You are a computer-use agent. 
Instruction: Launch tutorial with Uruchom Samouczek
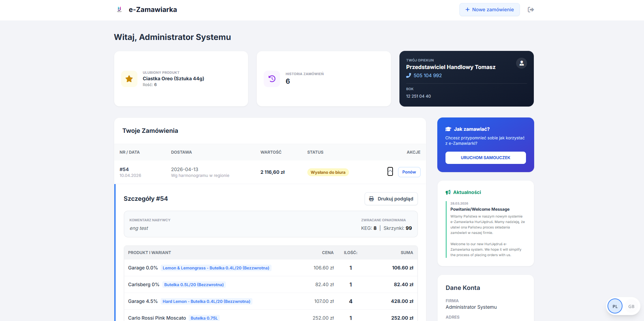485,158
